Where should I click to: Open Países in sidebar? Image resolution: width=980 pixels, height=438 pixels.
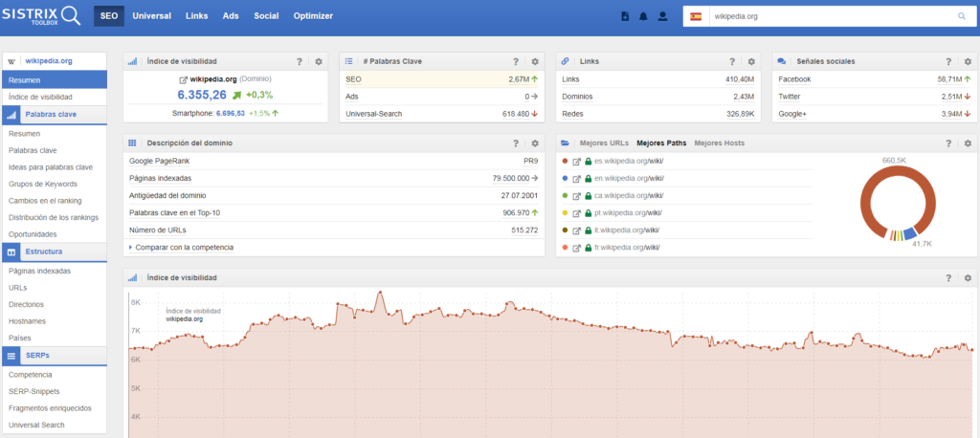point(20,338)
